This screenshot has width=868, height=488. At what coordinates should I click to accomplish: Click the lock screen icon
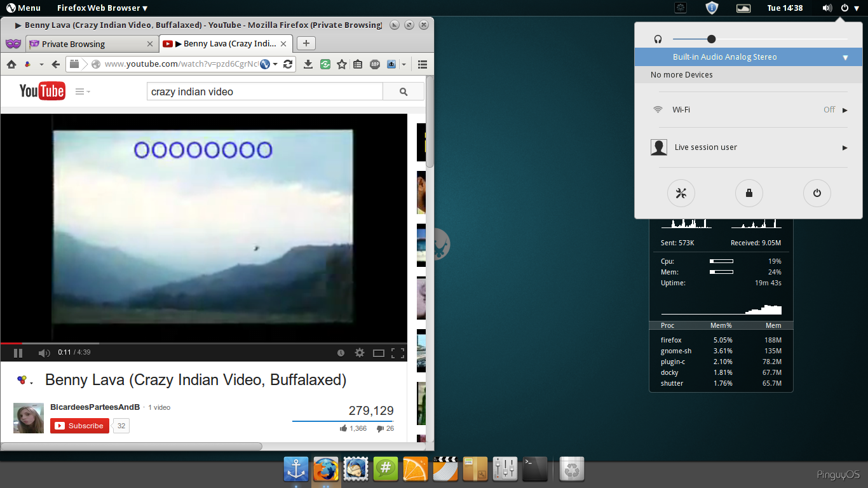pyautogui.click(x=749, y=193)
